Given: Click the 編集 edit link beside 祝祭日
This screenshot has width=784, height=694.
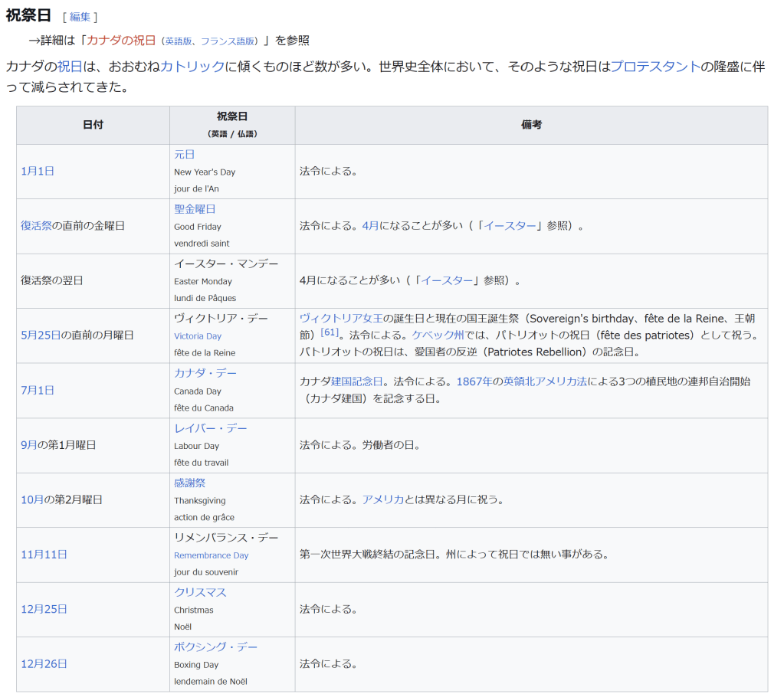Looking at the screenshot, I should [80, 17].
